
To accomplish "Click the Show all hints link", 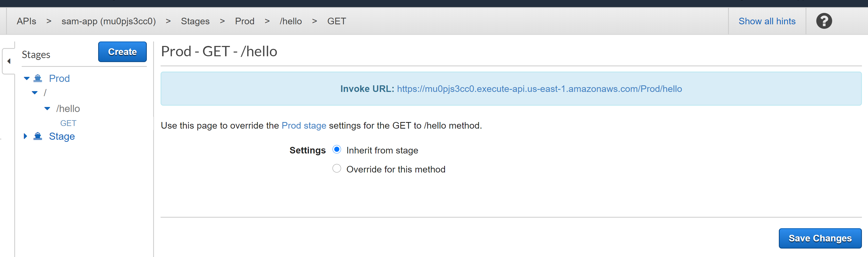I will click(x=767, y=21).
